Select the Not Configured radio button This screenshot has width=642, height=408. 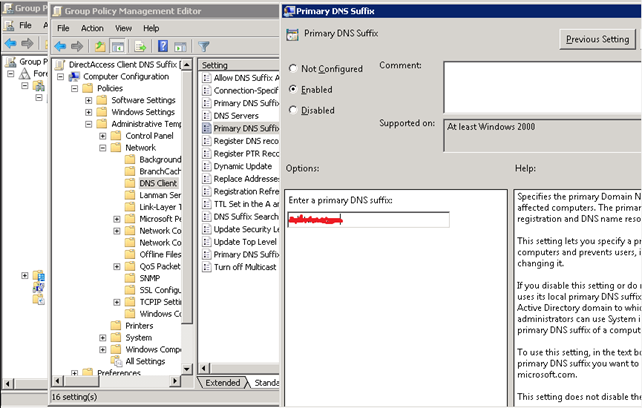(x=294, y=69)
